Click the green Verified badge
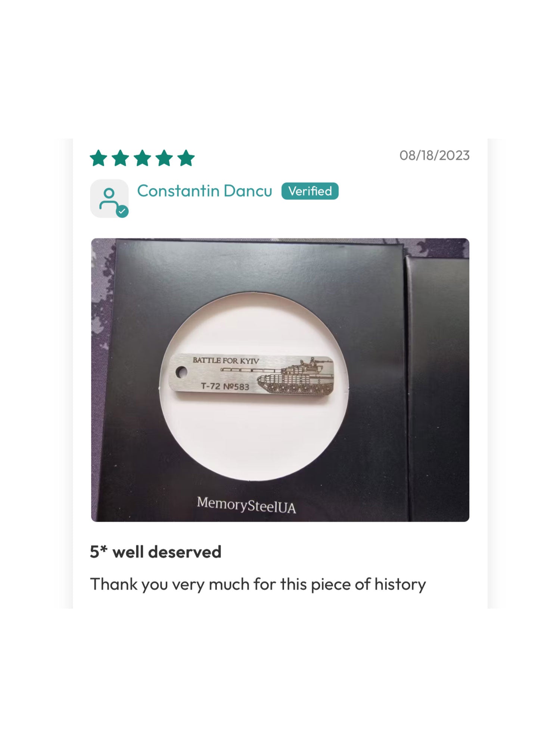This screenshot has height=747, width=560. pyautogui.click(x=310, y=191)
